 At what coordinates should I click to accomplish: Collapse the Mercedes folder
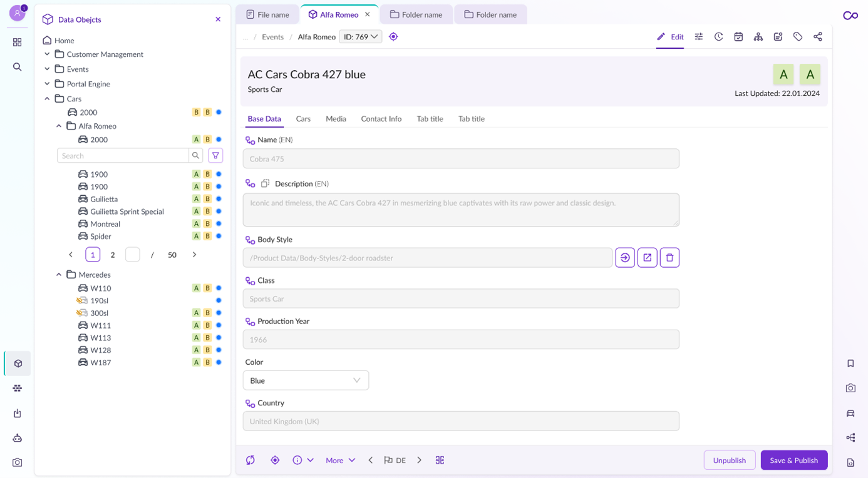(59, 275)
